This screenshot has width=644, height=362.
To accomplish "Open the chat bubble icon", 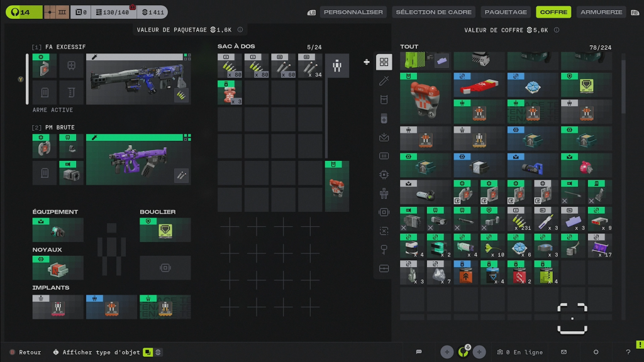I will click(x=419, y=352).
